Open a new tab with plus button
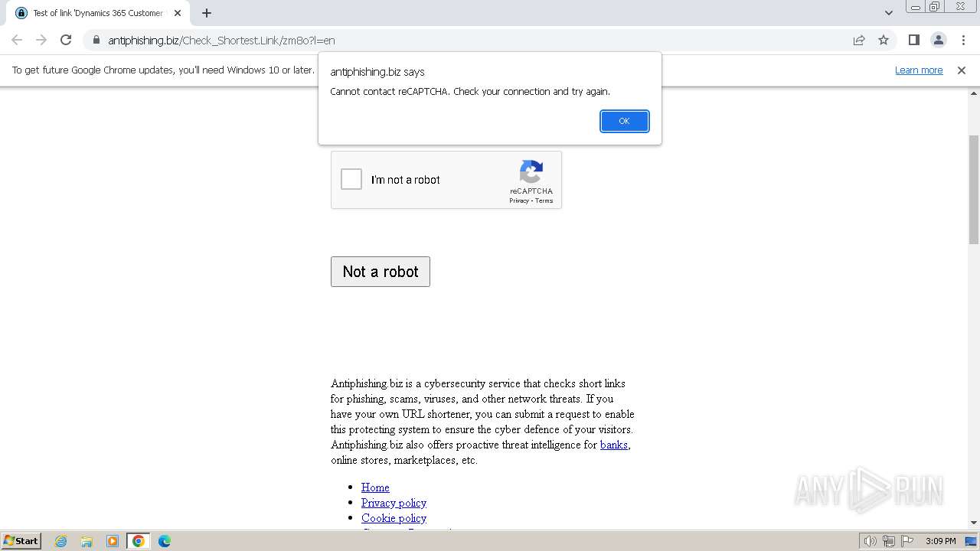 coord(207,13)
